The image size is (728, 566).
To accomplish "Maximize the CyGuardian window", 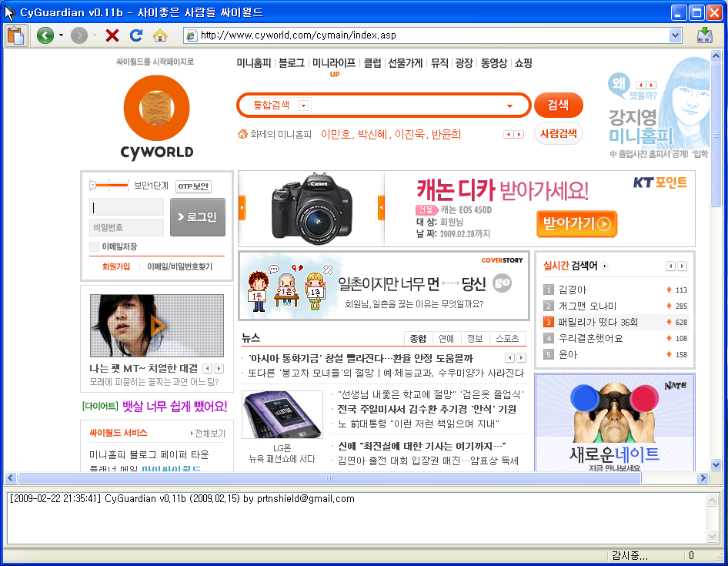I will 696,12.
